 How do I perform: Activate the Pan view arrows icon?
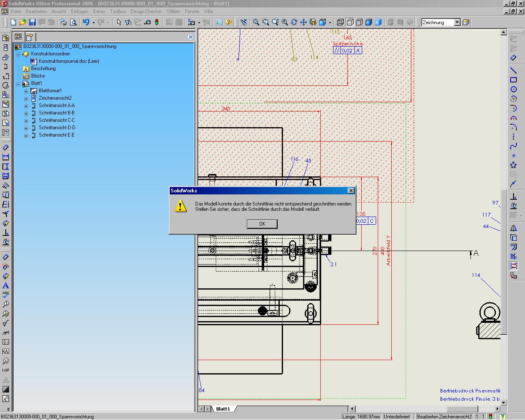pos(304,22)
